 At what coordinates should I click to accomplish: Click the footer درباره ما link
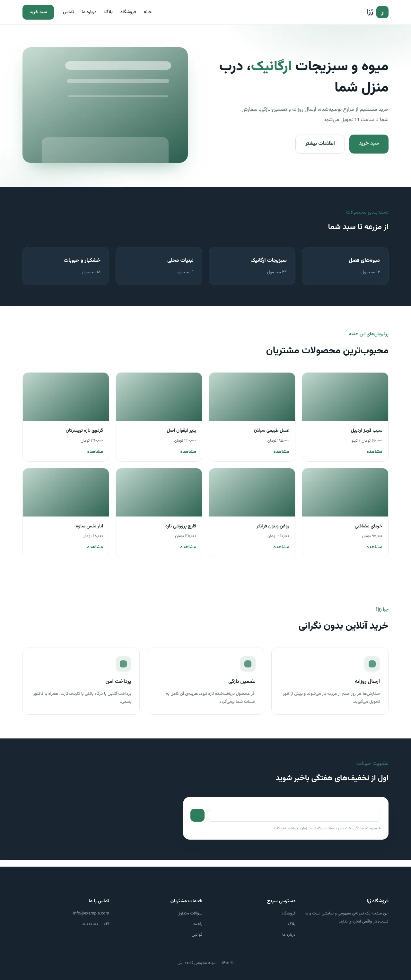point(289,934)
